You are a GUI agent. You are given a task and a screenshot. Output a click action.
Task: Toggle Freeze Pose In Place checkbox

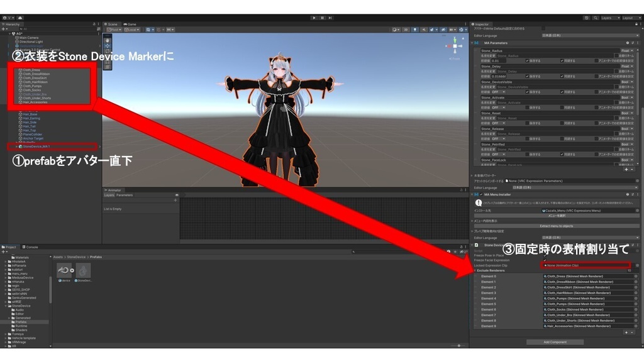[545, 255]
